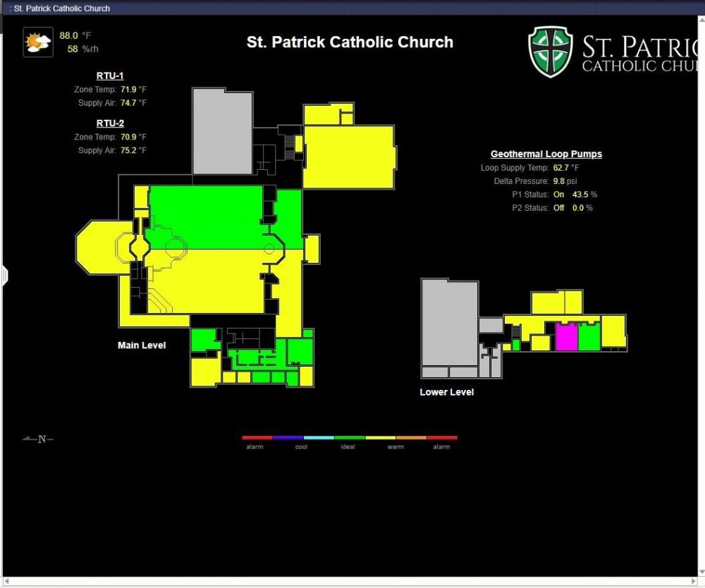Image resolution: width=705 pixels, height=588 pixels.
Task: Click the P1 Status On value
Action: point(558,195)
